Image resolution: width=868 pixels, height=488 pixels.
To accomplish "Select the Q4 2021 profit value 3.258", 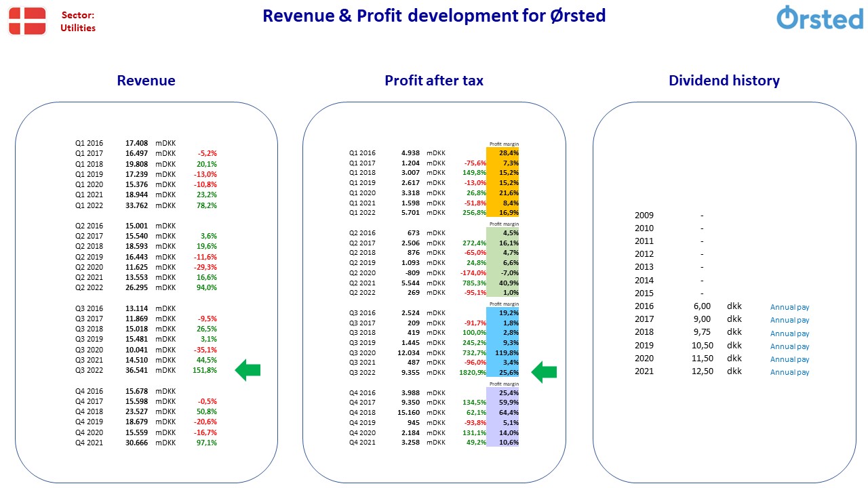I will pyautogui.click(x=410, y=443).
